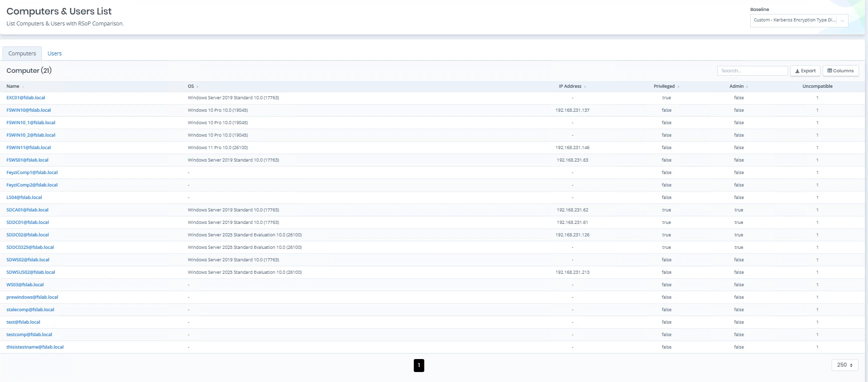Image resolution: width=868 pixels, height=382 pixels.
Task: Open FSWIN11@fslab.local computer link
Action: pos(28,148)
